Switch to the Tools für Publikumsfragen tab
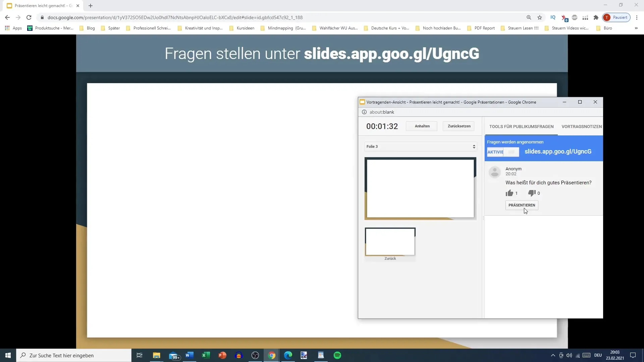The width and height of the screenshot is (644, 362). pos(521,127)
